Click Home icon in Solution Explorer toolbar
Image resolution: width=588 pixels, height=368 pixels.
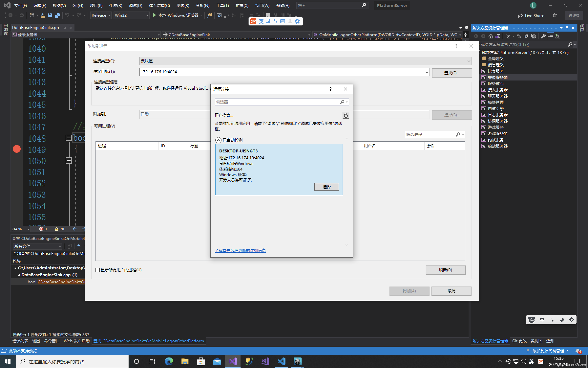point(490,36)
